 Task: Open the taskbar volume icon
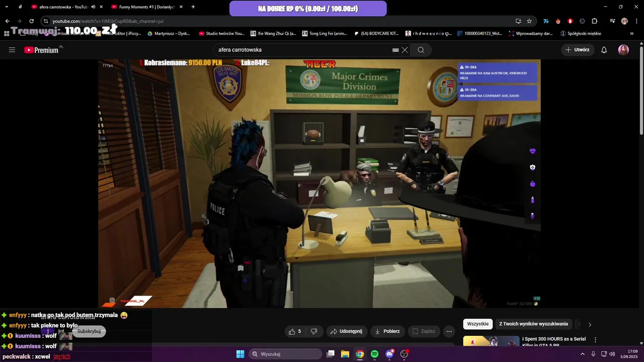click(612, 354)
